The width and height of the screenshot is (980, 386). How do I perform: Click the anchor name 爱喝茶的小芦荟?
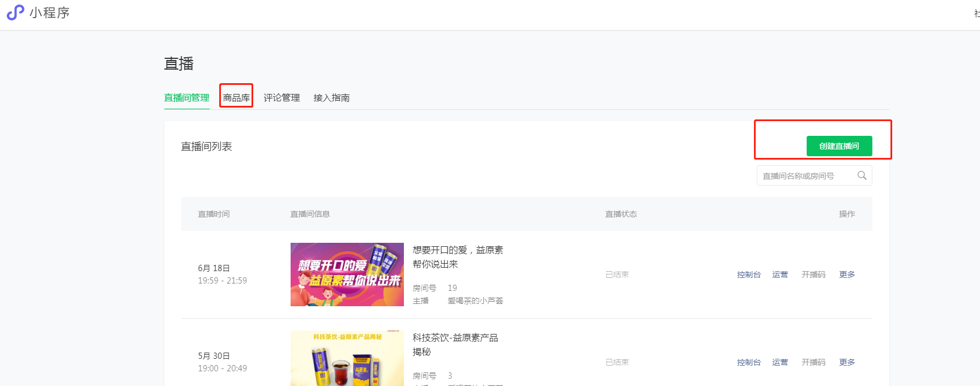click(475, 301)
